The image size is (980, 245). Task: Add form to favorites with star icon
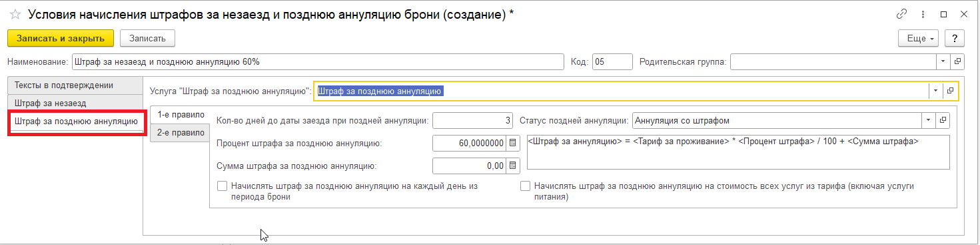[15, 14]
